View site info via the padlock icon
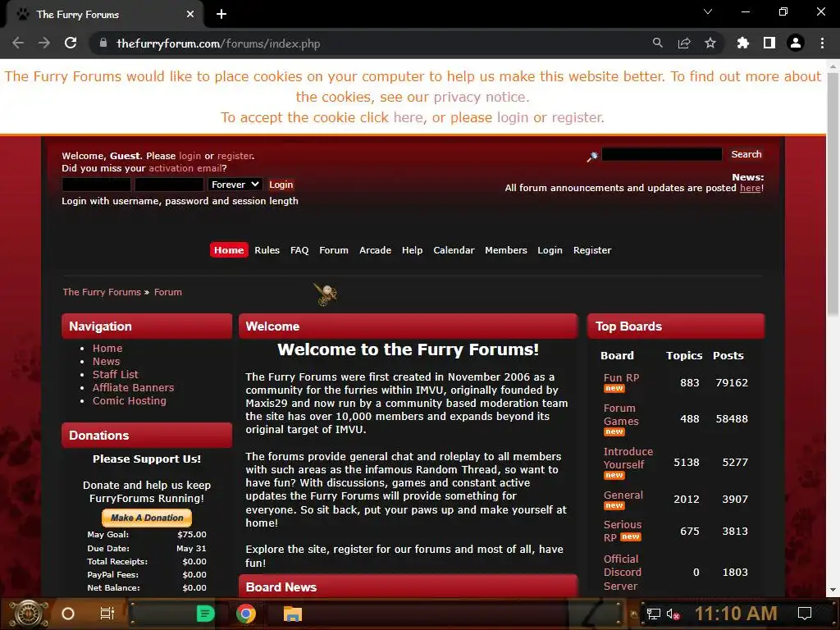Viewport: 840px width, 630px height. (x=103, y=43)
